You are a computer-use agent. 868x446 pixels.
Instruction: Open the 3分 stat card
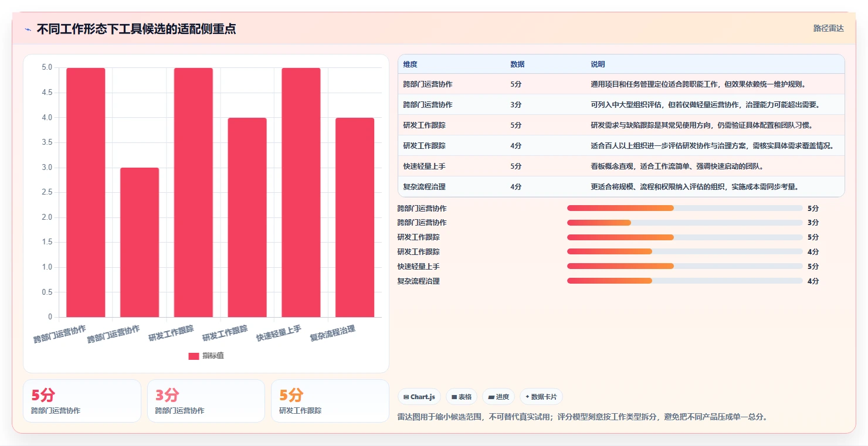[x=206, y=401]
